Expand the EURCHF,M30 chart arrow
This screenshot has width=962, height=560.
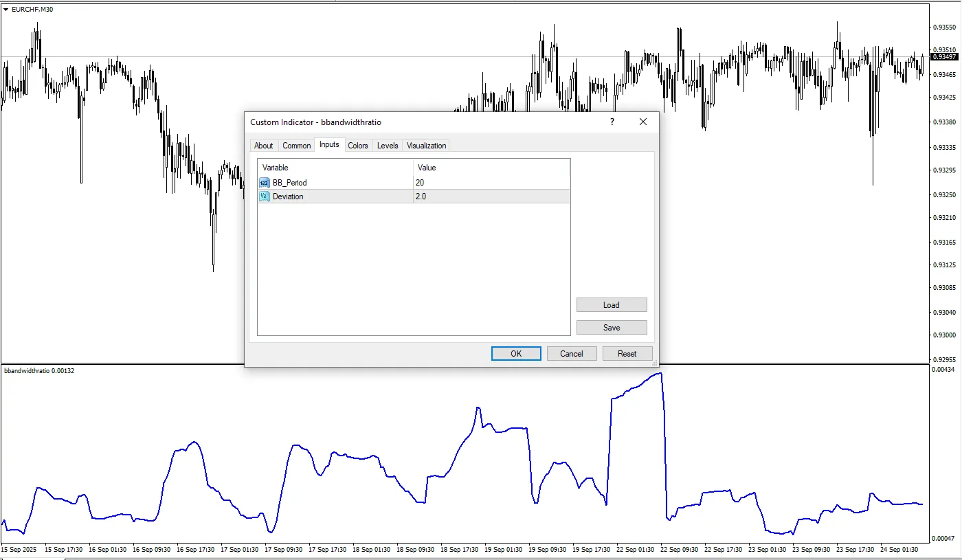click(x=6, y=10)
